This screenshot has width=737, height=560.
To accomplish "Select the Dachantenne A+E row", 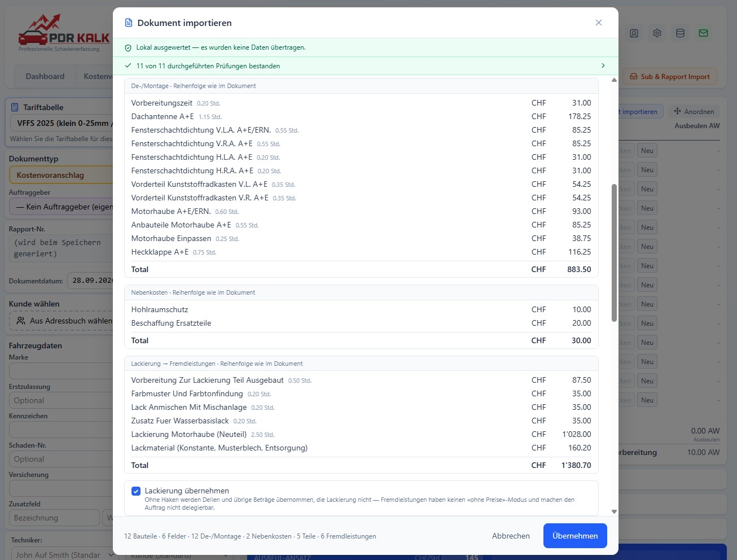I will pyautogui.click(x=361, y=116).
